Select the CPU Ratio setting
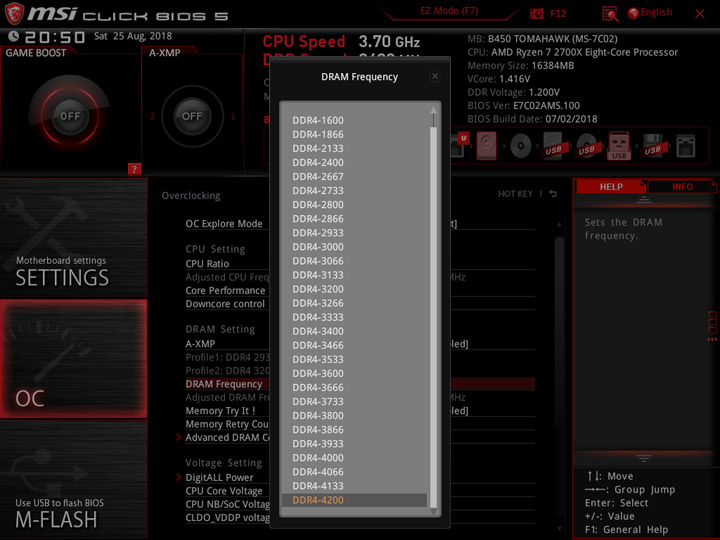The image size is (720, 540). coord(207,264)
